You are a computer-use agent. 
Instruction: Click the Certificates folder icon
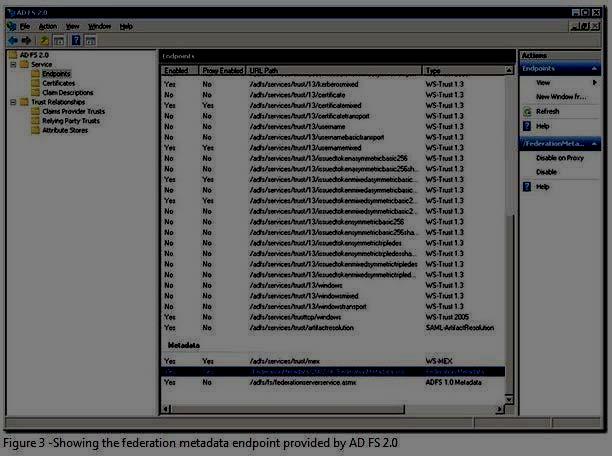36,83
